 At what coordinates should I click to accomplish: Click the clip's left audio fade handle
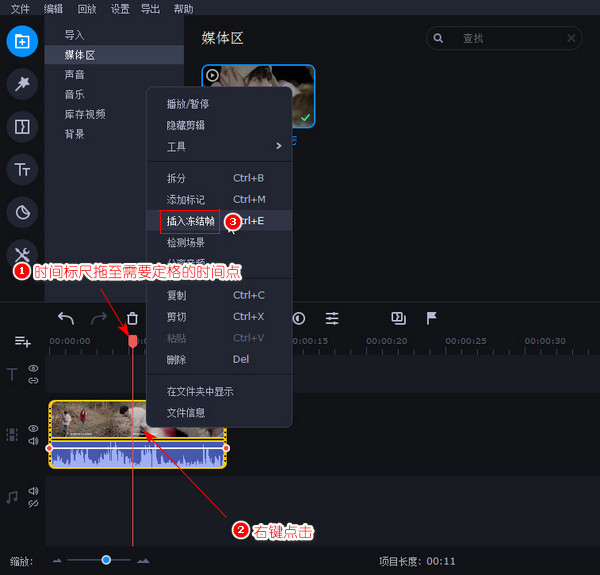pyautogui.click(x=49, y=448)
